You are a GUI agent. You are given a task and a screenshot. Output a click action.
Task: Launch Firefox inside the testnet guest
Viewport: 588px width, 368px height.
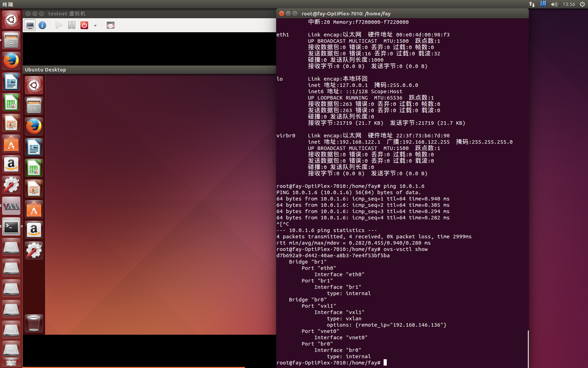point(34,127)
